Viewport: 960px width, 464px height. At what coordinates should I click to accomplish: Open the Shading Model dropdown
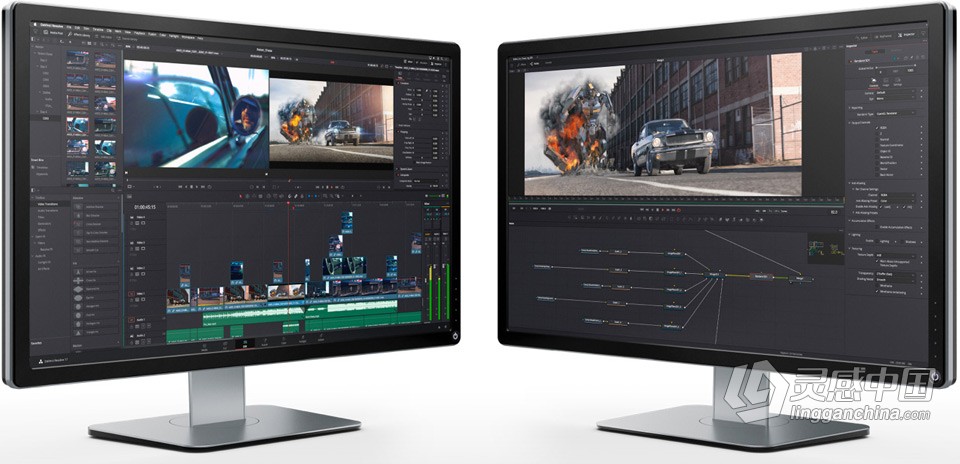(896, 280)
